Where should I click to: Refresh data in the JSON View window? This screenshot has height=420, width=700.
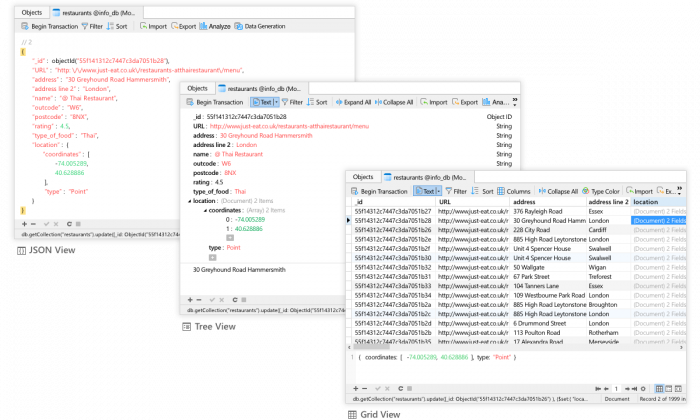click(69, 224)
